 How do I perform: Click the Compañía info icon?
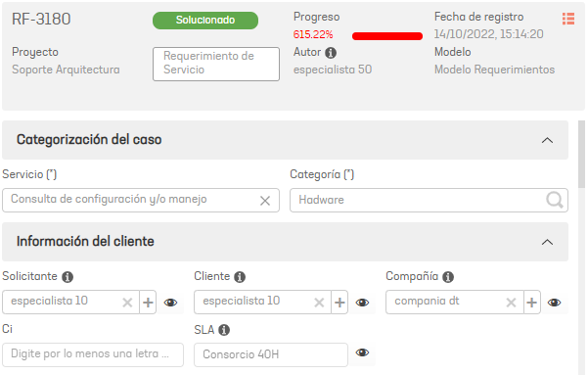(448, 277)
